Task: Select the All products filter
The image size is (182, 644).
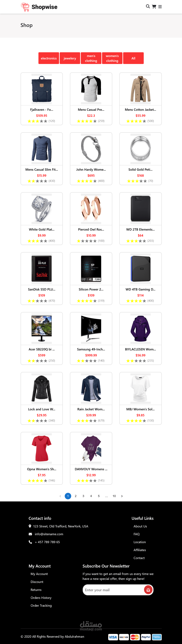Action: point(133,58)
